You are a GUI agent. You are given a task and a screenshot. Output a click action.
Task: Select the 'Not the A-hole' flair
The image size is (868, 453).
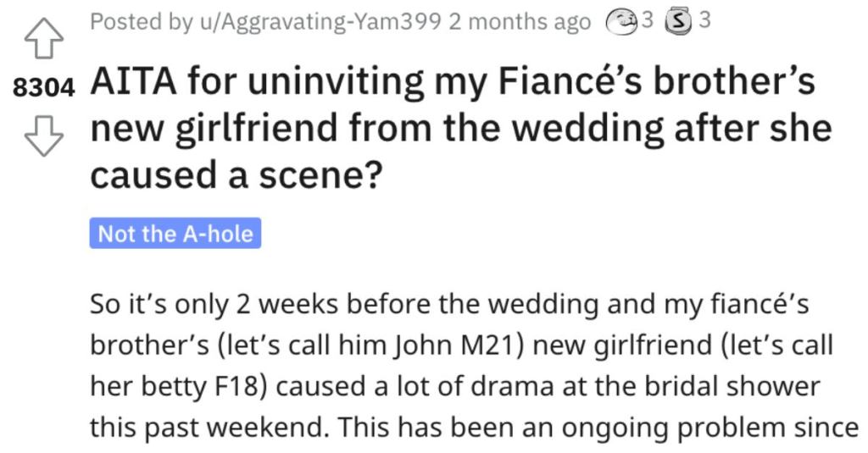[175, 234]
